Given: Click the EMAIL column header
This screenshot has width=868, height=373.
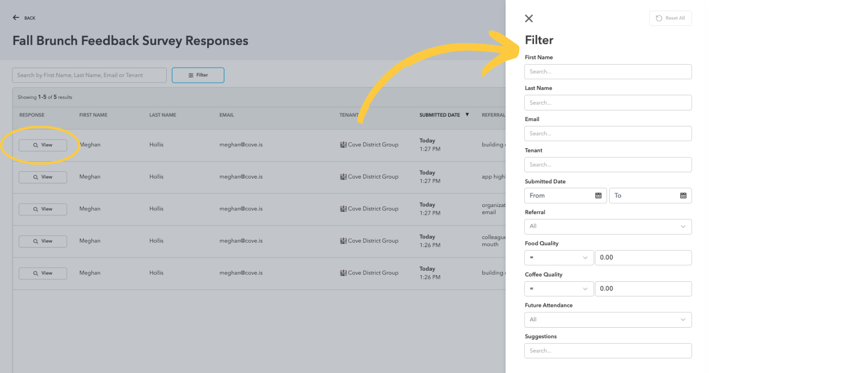Looking at the screenshot, I should pyautogui.click(x=227, y=115).
